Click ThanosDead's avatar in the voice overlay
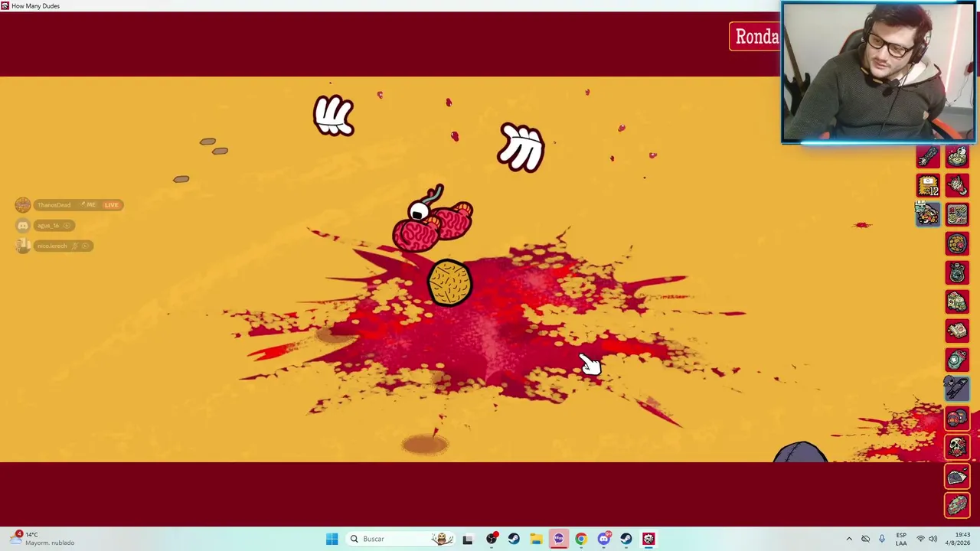Screen dimensions: 980x551 point(22,205)
